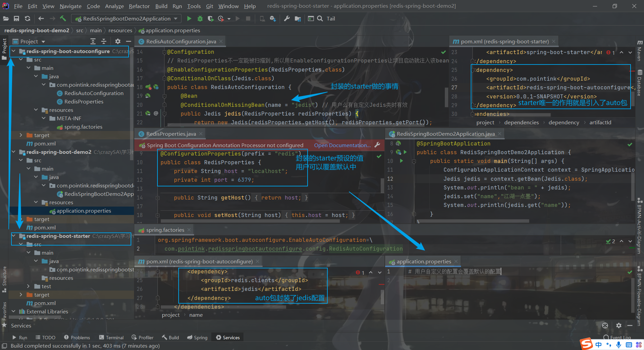Screen dimensions: 644x350
Task: Build project with the hammer icon
Action: [63, 18]
